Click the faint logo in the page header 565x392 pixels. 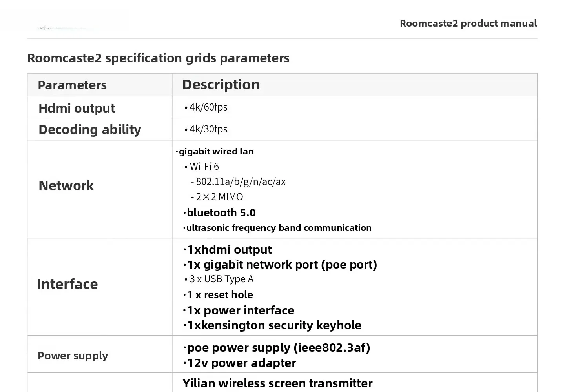point(65,28)
